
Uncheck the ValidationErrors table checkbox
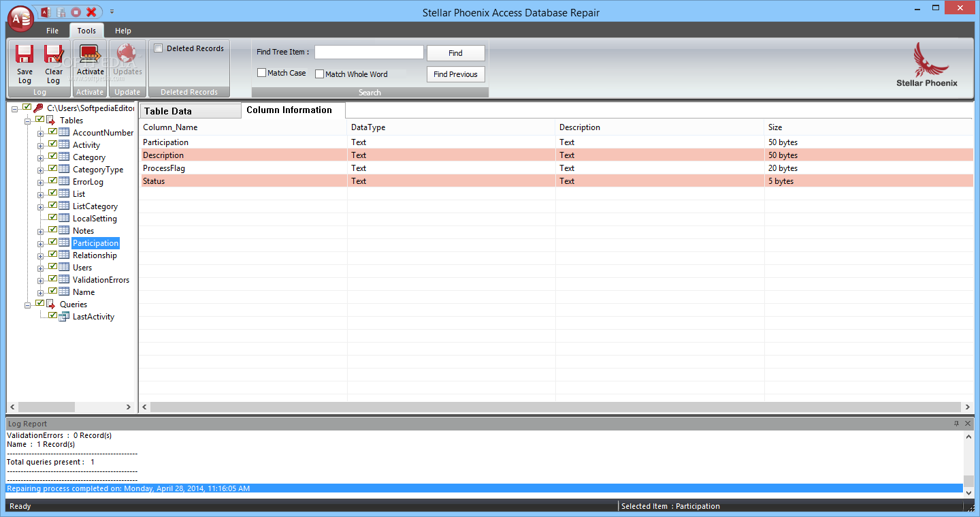click(x=52, y=279)
